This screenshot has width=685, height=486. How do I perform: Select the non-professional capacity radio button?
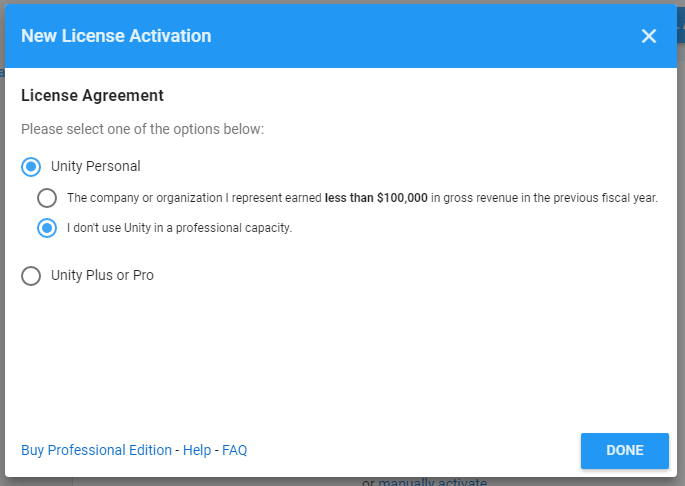(47, 228)
